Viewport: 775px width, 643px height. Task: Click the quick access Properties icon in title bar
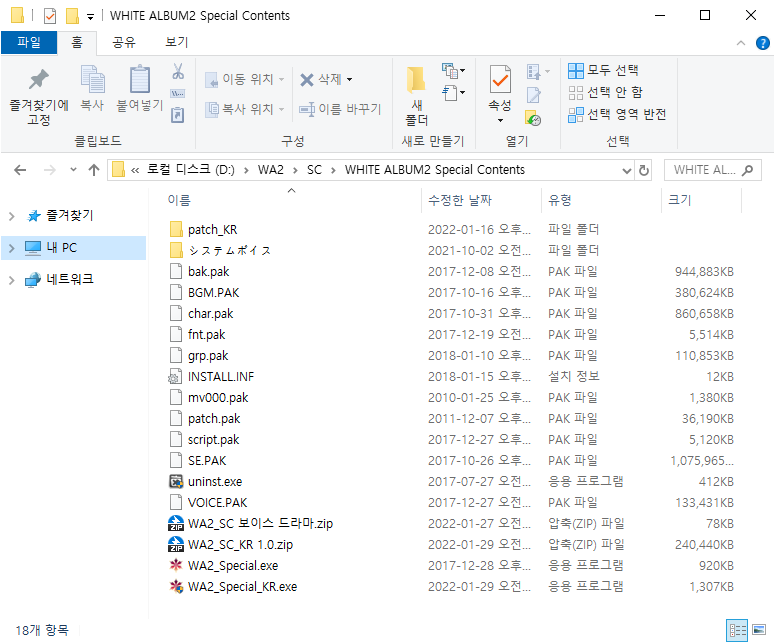(50, 16)
